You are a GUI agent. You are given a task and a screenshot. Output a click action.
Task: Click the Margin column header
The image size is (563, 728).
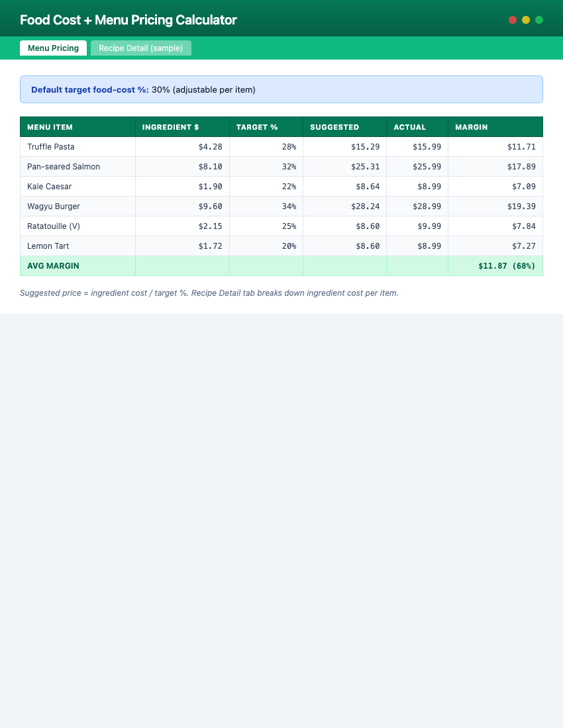pos(495,127)
